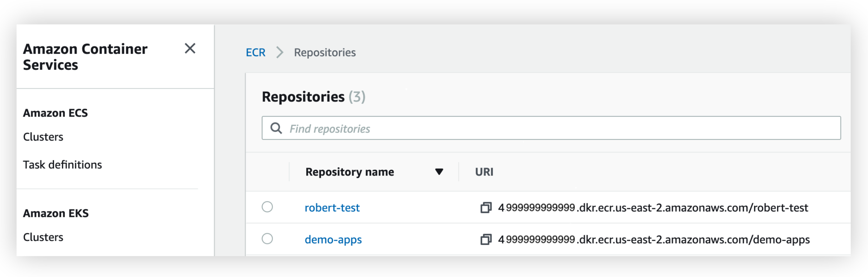Click the magnifying glass search icon
Viewport: 868px width, 277px height.
click(x=276, y=128)
